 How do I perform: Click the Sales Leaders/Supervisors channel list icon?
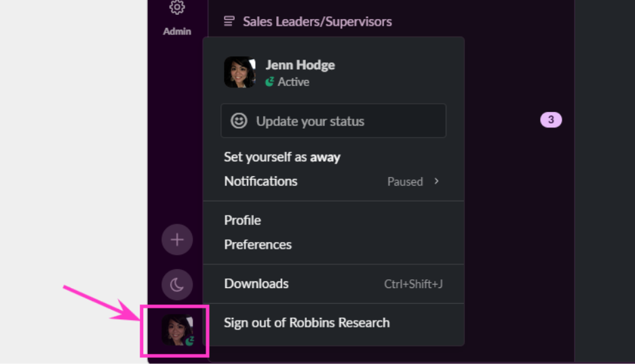[x=229, y=21]
